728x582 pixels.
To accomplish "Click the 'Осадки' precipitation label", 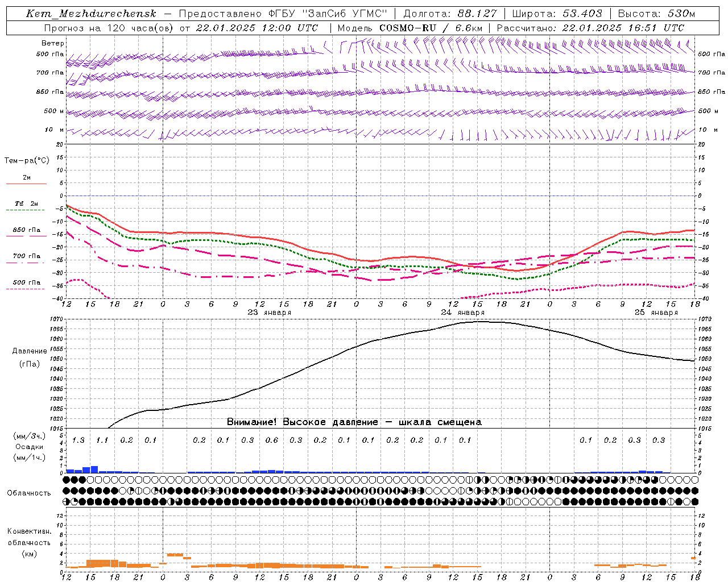I will [29, 447].
